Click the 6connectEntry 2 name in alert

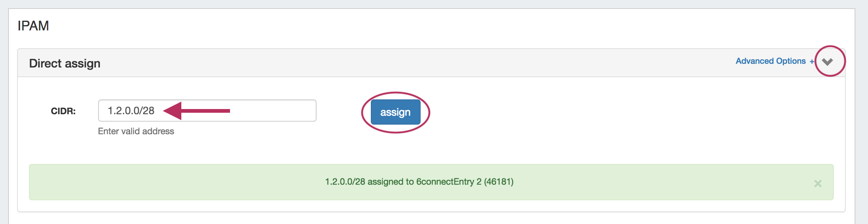point(448,182)
